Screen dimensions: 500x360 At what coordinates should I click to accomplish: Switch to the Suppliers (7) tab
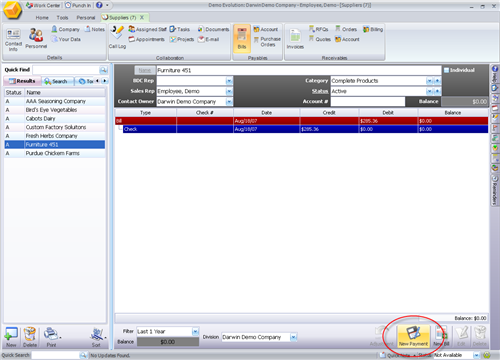pos(122,17)
